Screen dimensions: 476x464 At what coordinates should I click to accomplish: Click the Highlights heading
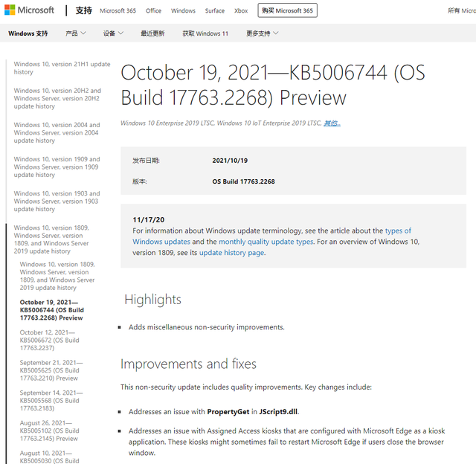(x=152, y=300)
